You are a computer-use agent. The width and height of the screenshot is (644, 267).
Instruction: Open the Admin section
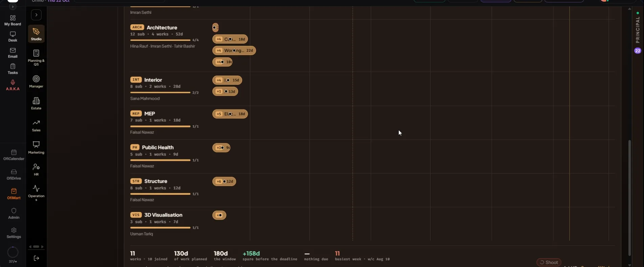tap(14, 214)
